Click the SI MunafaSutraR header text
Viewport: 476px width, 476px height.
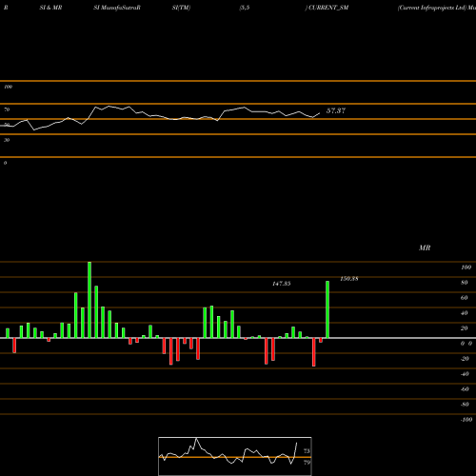117,8
